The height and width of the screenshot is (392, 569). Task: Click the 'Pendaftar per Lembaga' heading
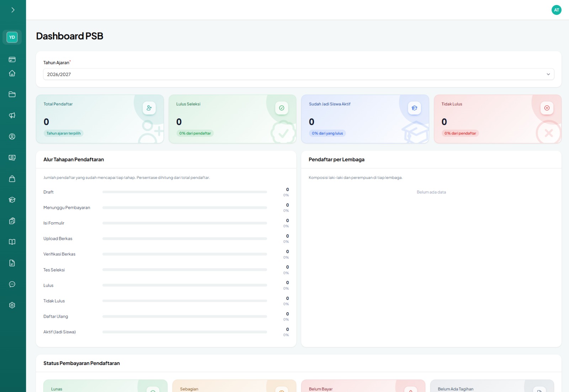pyautogui.click(x=336, y=159)
